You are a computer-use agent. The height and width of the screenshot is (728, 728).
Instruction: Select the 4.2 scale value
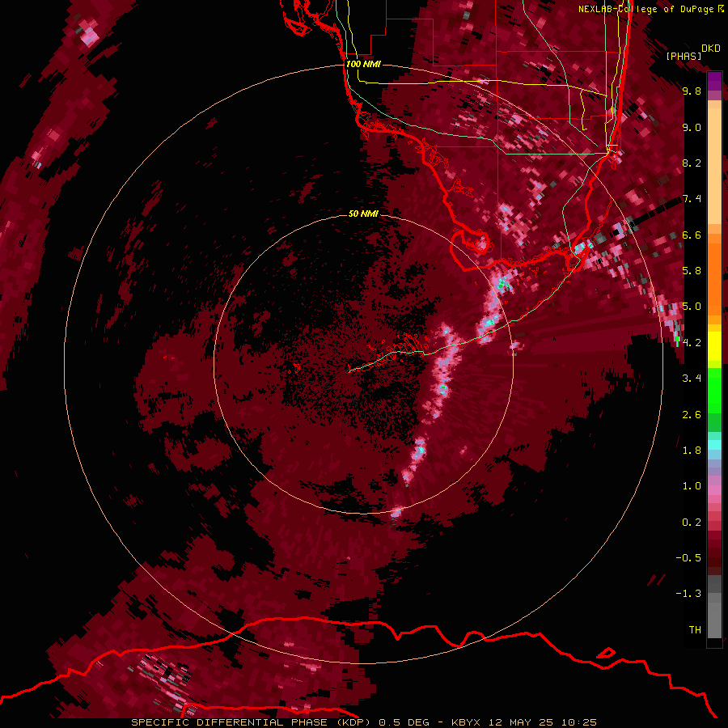[x=692, y=343]
